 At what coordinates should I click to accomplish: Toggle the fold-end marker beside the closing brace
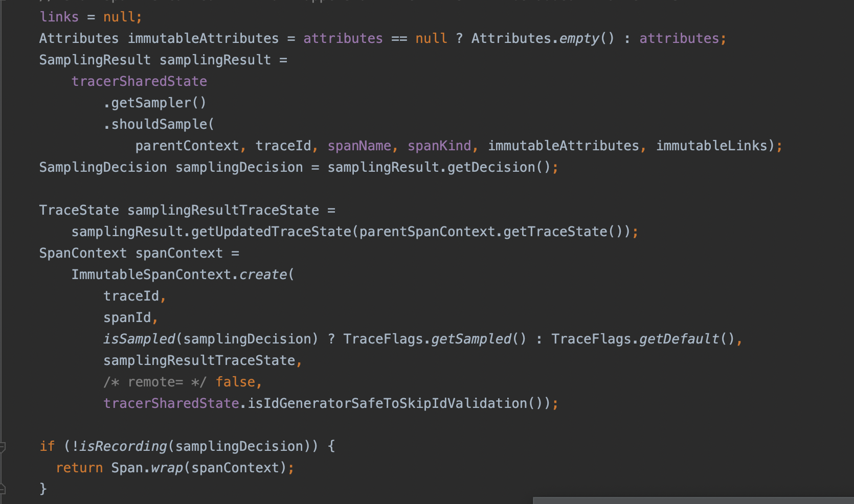tap(2, 489)
